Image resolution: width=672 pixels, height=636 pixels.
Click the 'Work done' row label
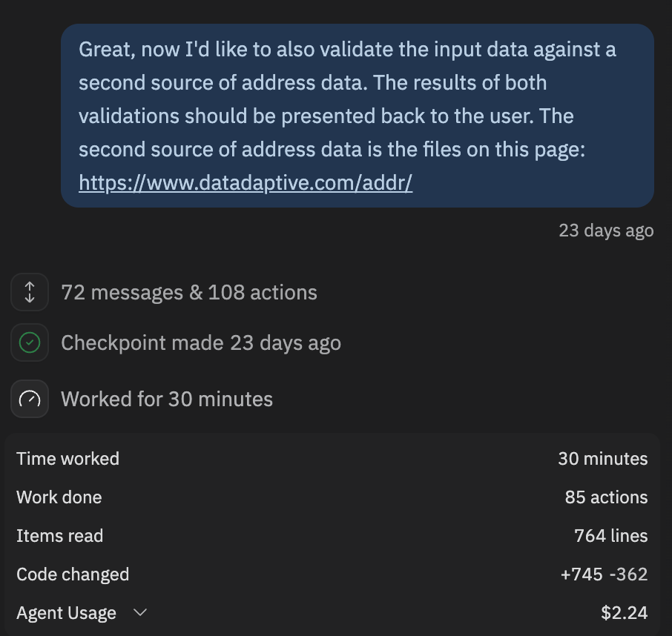point(59,497)
